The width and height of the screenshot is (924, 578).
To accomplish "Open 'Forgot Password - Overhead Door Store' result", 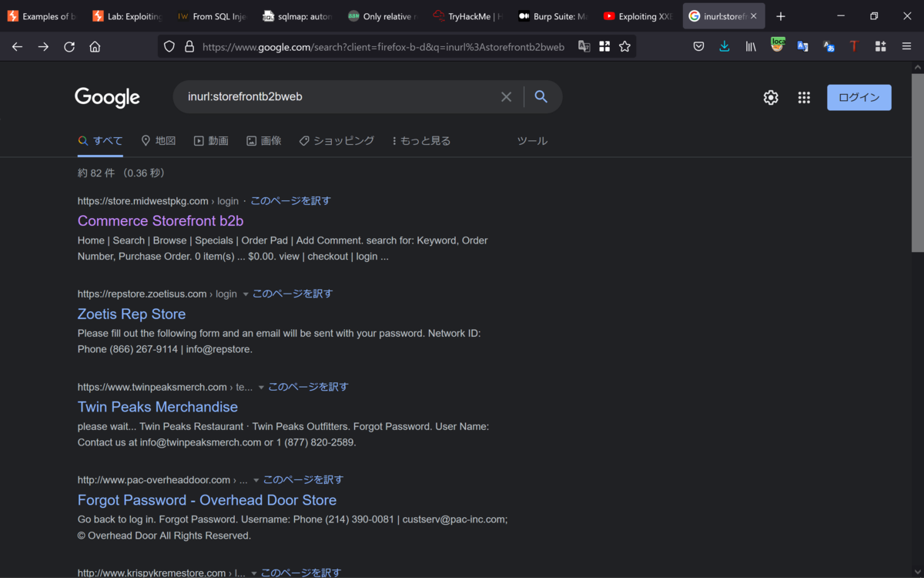I will pyautogui.click(x=207, y=500).
